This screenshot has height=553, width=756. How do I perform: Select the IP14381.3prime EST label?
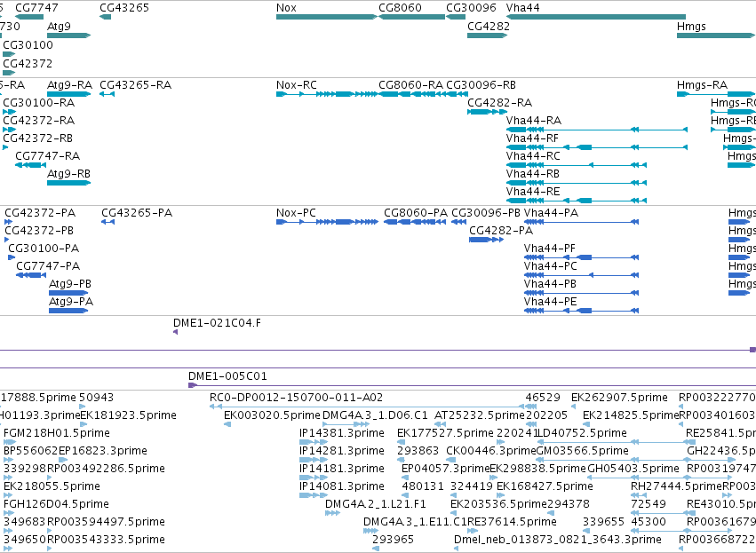click(342, 433)
